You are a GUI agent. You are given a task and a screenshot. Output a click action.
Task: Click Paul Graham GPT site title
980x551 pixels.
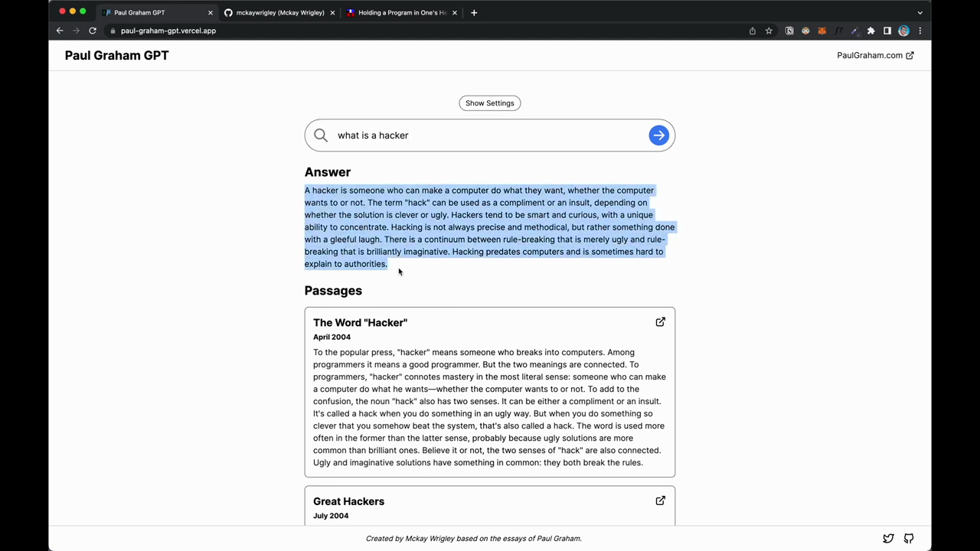point(116,55)
